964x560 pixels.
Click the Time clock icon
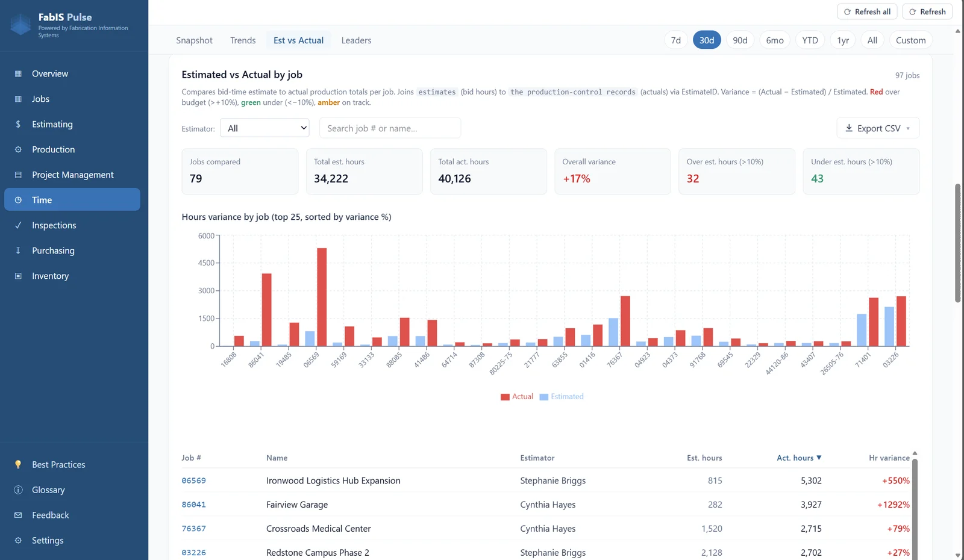click(x=18, y=200)
